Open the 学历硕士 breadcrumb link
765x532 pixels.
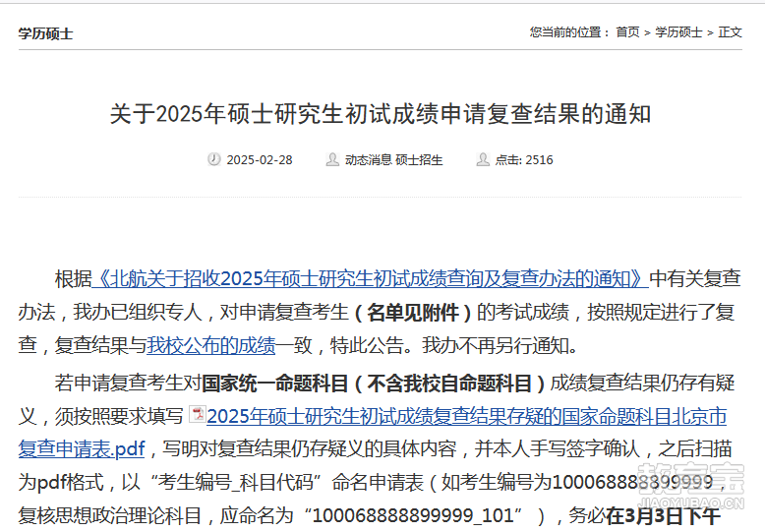(678, 32)
